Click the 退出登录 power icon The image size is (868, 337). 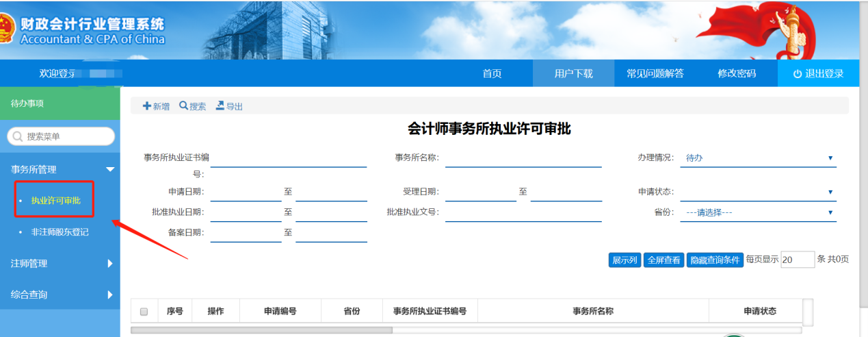(798, 74)
